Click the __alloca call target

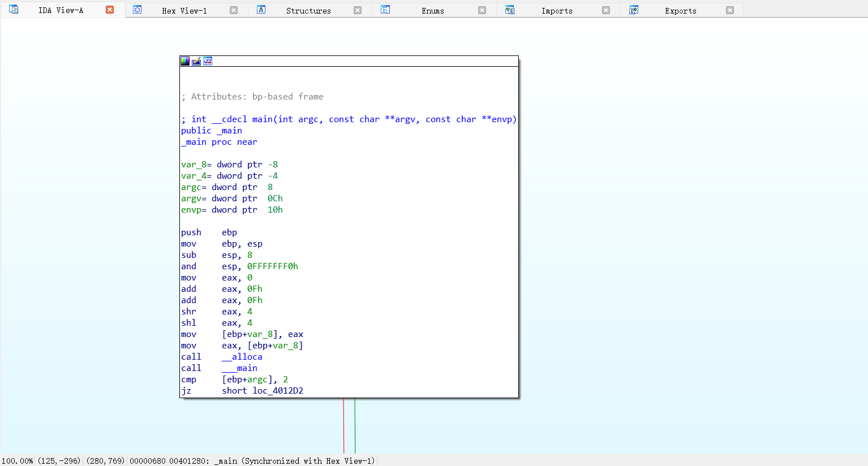(242, 357)
